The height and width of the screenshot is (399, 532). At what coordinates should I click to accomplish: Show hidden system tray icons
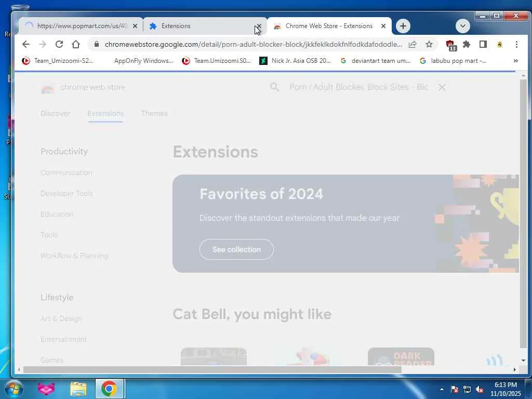[442, 389]
